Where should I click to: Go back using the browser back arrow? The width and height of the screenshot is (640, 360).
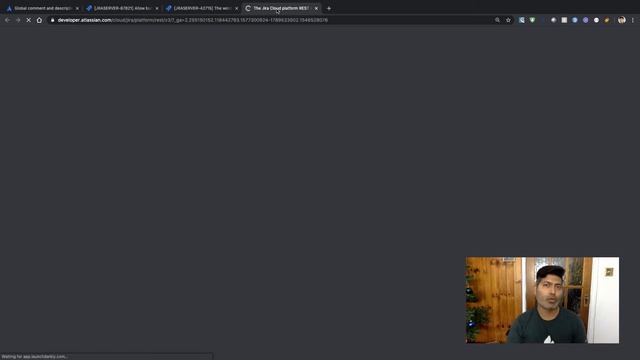point(7,20)
